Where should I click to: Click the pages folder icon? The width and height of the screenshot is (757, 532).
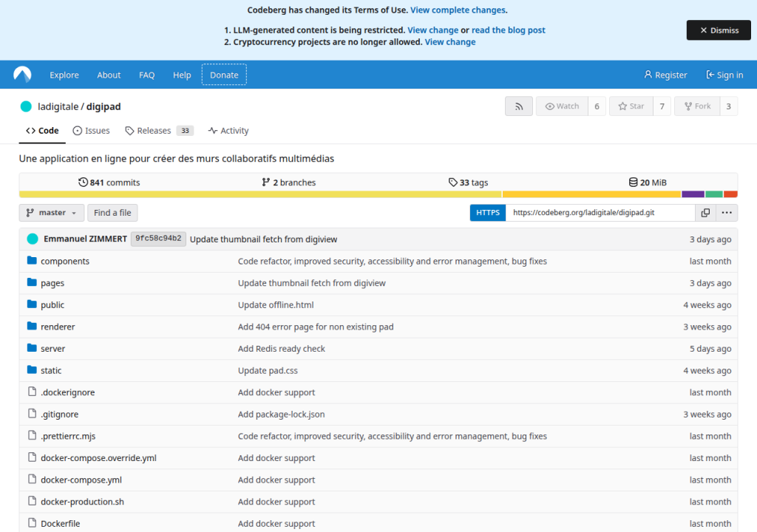click(x=33, y=282)
